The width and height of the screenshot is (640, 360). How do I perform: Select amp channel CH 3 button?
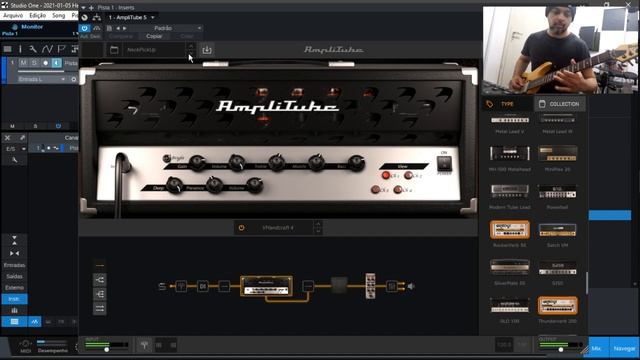tap(375, 189)
